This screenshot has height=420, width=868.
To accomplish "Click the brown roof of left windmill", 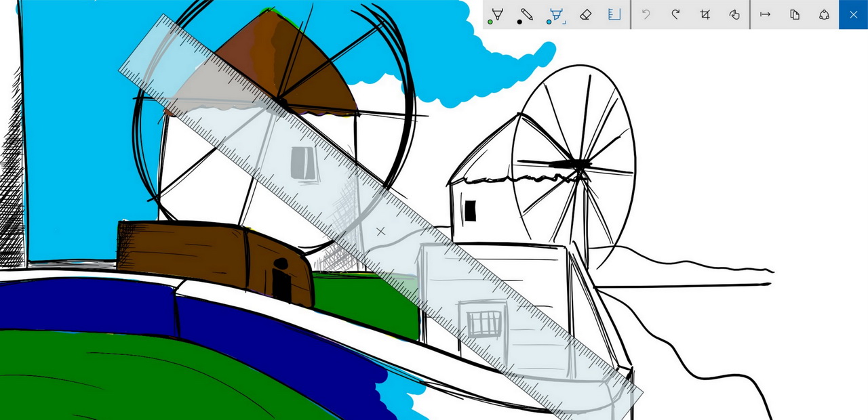I will (x=319, y=75).
